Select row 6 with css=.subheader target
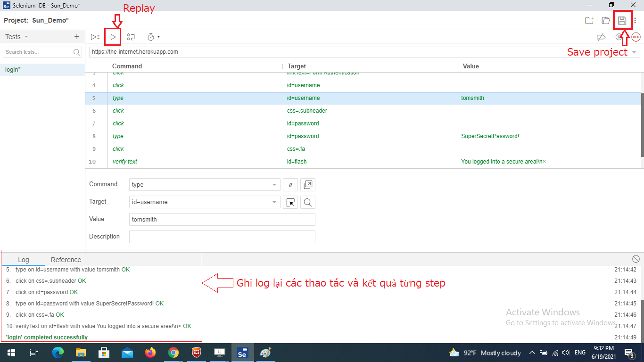Screen dimensions: 644x362 [x=363, y=111]
